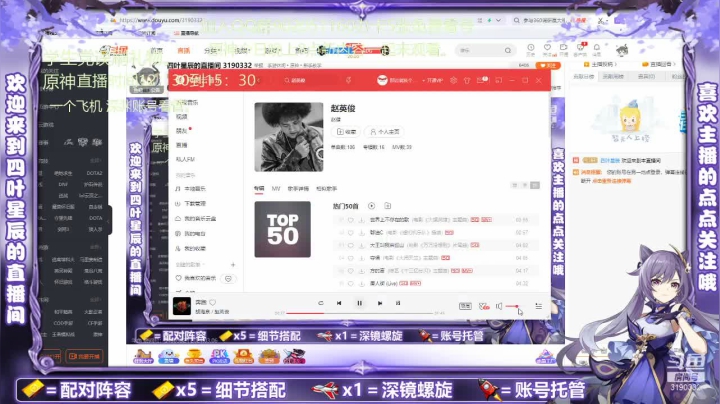This screenshot has width=720, height=404.
Task: Open the user avatar in the red header
Action: coord(382,80)
